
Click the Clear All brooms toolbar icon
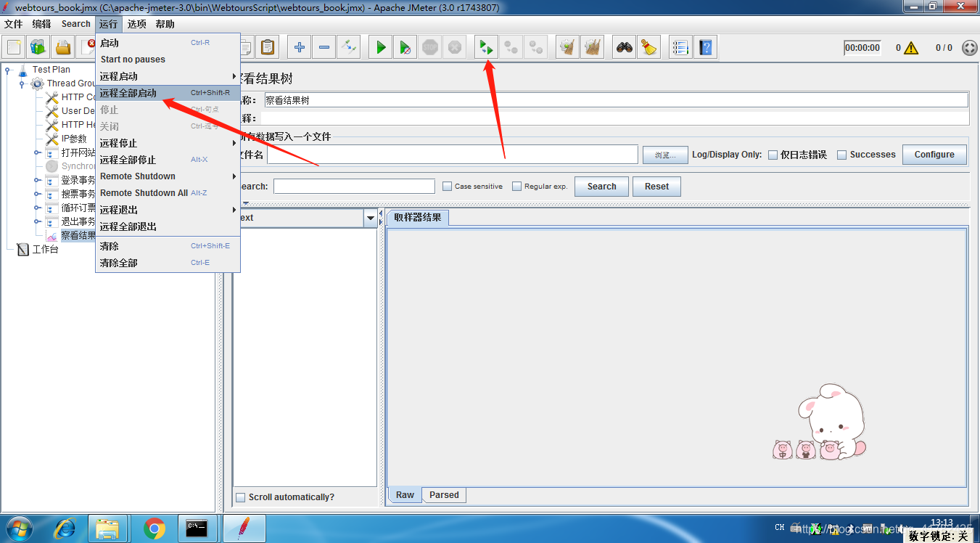[593, 48]
